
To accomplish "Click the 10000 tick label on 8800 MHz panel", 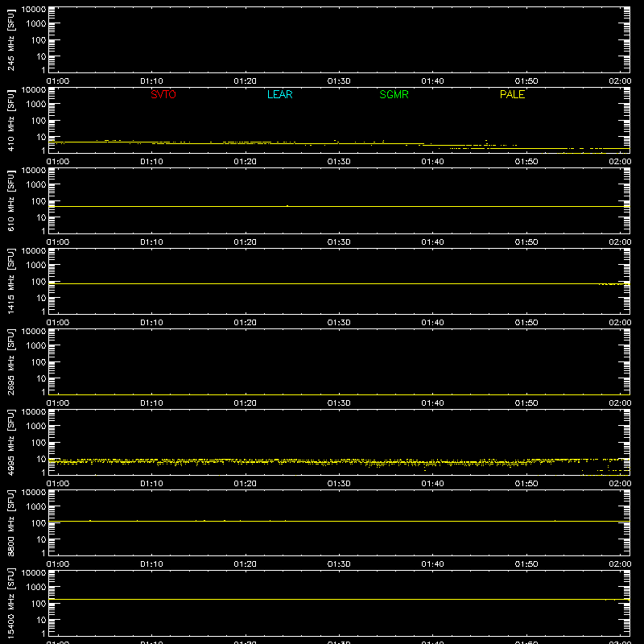I will (34, 493).
